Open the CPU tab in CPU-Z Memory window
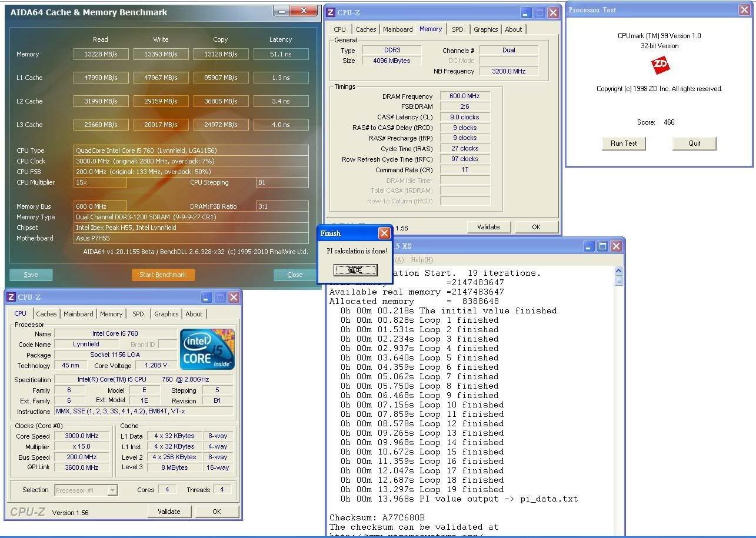Viewport: 756px width, 538px height. (340, 29)
